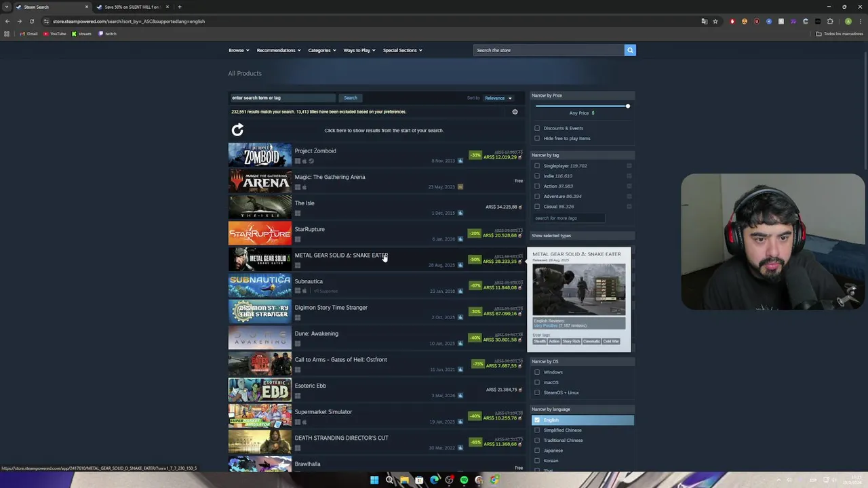Open Spotify from the taskbar
The width and height of the screenshot is (868, 488).
(x=464, y=480)
